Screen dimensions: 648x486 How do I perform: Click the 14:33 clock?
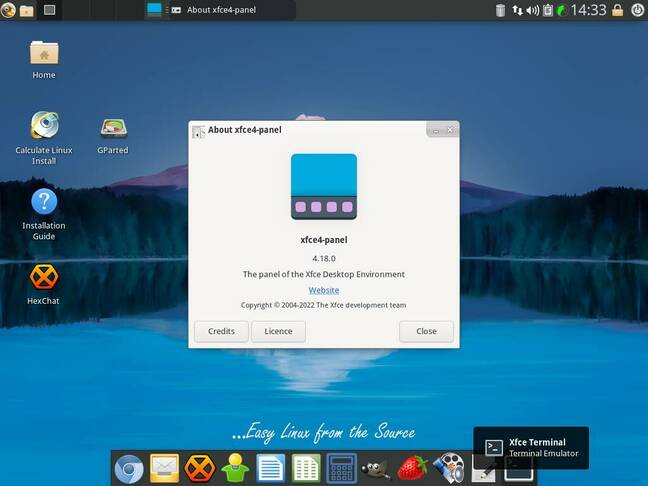point(588,10)
